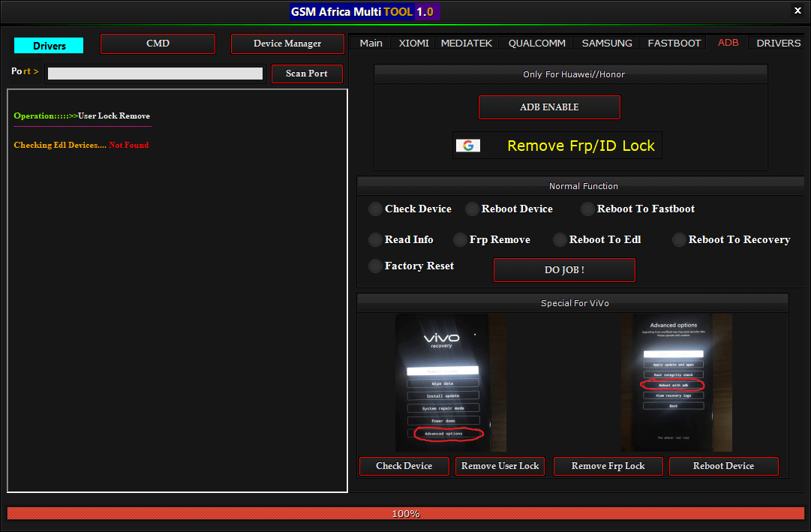This screenshot has width=811, height=532.
Task: Open the MEDIATEK tab
Action: (x=467, y=43)
